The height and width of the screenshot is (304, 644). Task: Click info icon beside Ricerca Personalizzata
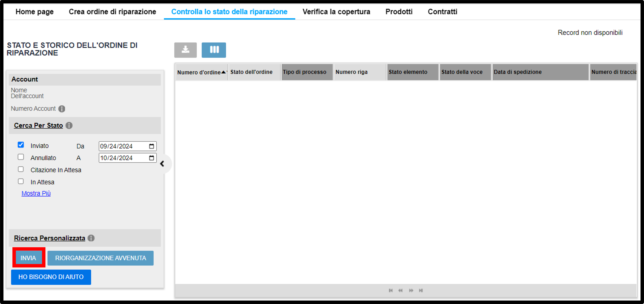pyautogui.click(x=91, y=238)
